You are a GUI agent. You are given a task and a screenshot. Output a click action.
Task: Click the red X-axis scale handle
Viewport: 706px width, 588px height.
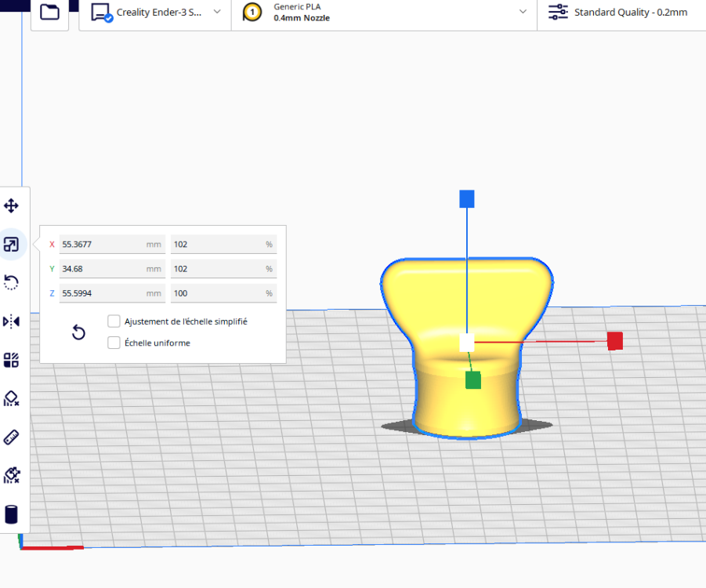click(615, 341)
